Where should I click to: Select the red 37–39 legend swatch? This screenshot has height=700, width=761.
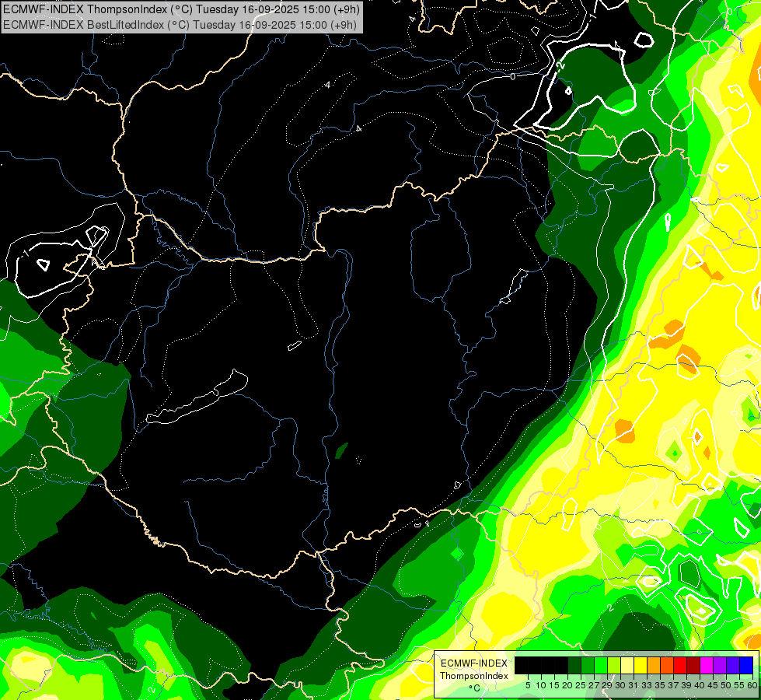click(680, 665)
